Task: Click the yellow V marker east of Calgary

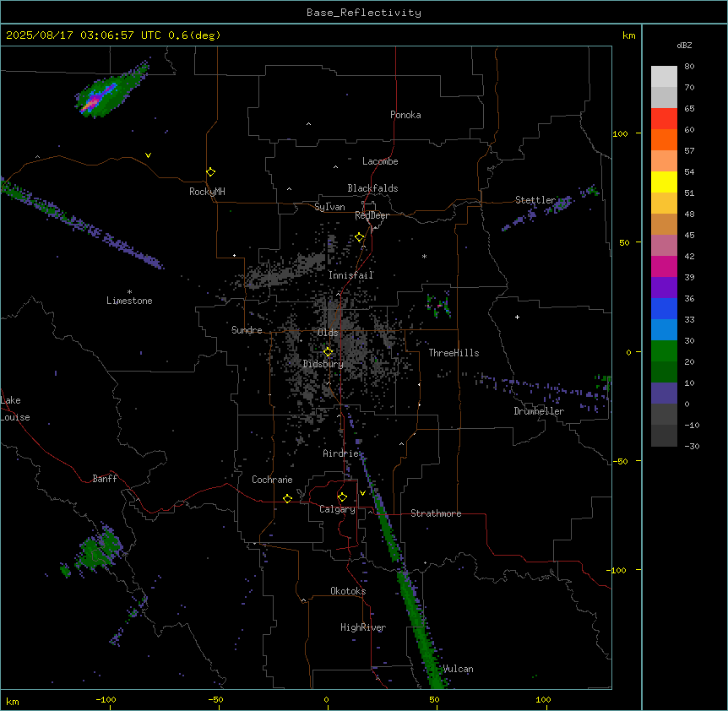Action: click(362, 493)
